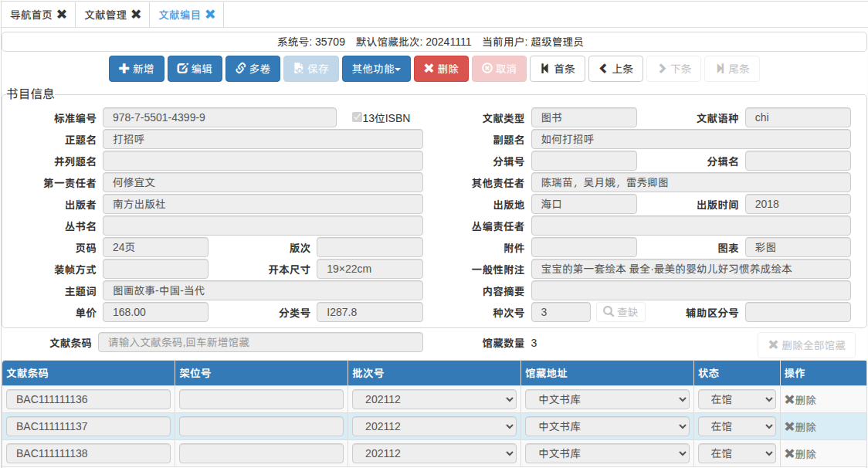Close the 文献编目 tab with X
868x468 pixels.
pos(210,15)
